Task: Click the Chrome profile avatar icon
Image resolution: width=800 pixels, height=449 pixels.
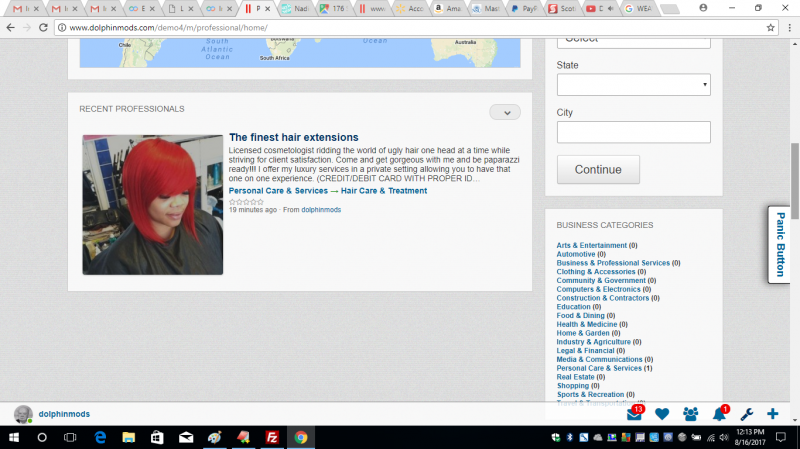Action: [x=703, y=8]
